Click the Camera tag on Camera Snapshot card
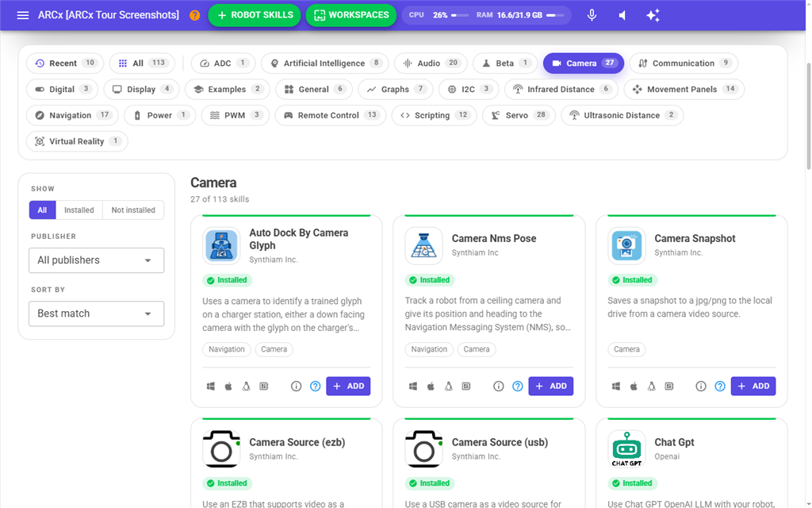Screen dimensions: 812x508 (x=626, y=349)
